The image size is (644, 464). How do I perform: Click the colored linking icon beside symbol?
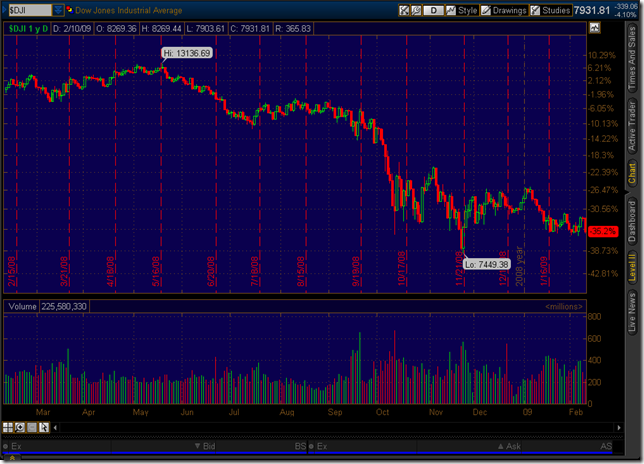69,10
